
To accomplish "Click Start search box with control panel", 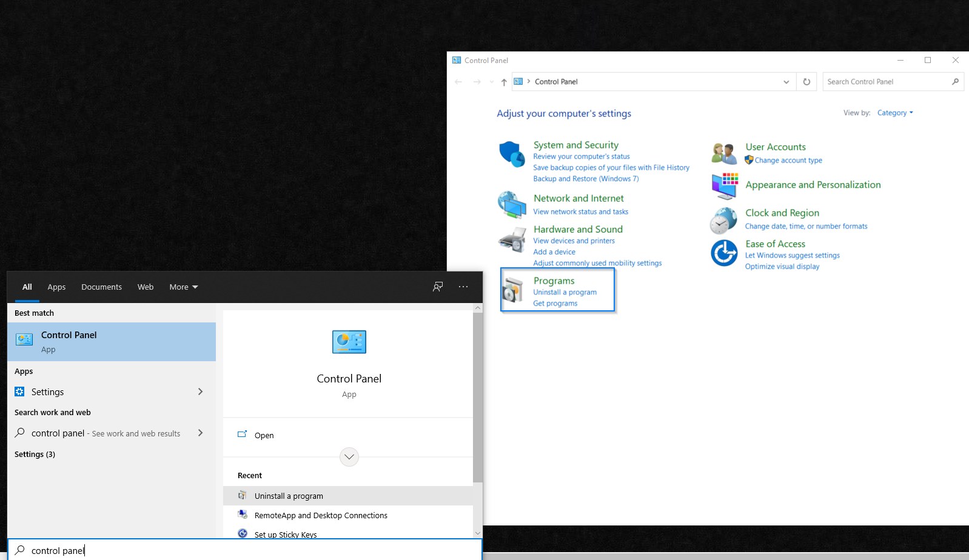I will tap(245, 550).
